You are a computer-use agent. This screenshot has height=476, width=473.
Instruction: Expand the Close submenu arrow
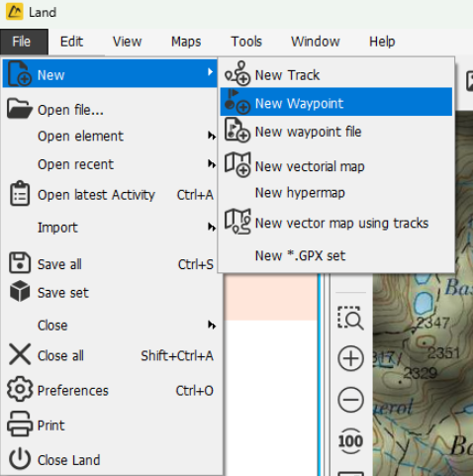click(212, 325)
